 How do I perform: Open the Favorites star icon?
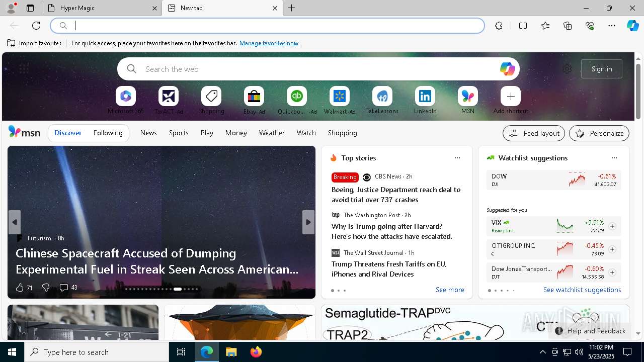pos(545,26)
